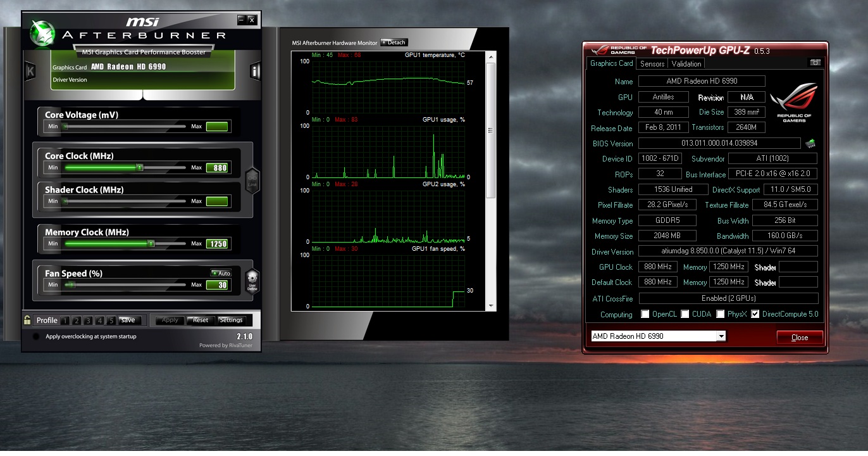Click the GPU field reading Antilles
This screenshot has height=456, width=868.
click(x=664, y=97)
